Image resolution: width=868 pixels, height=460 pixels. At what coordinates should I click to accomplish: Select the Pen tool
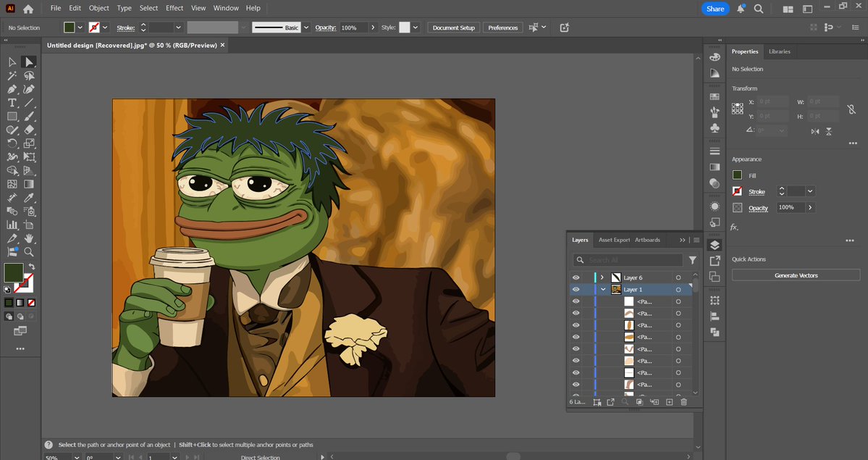[x=12, y=89]
